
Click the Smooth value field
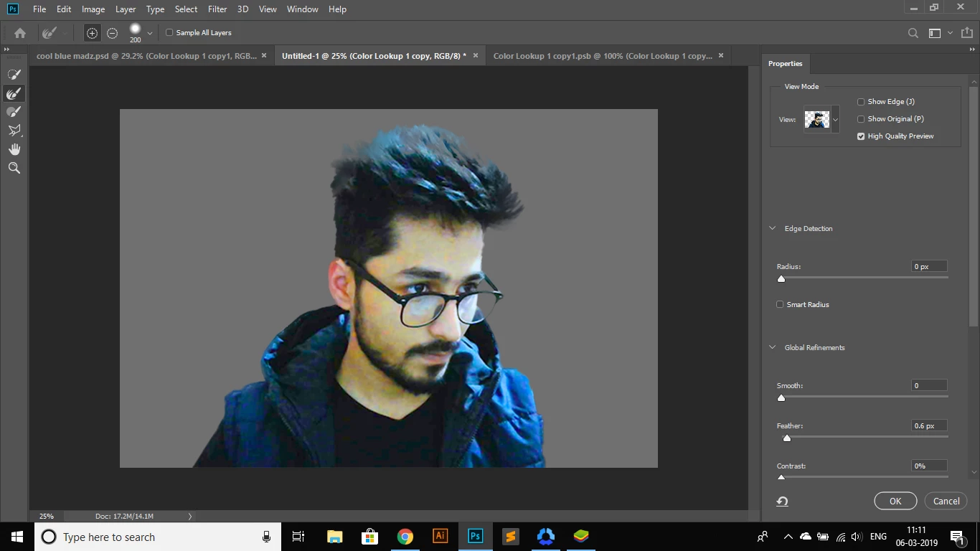click(929, 385)
